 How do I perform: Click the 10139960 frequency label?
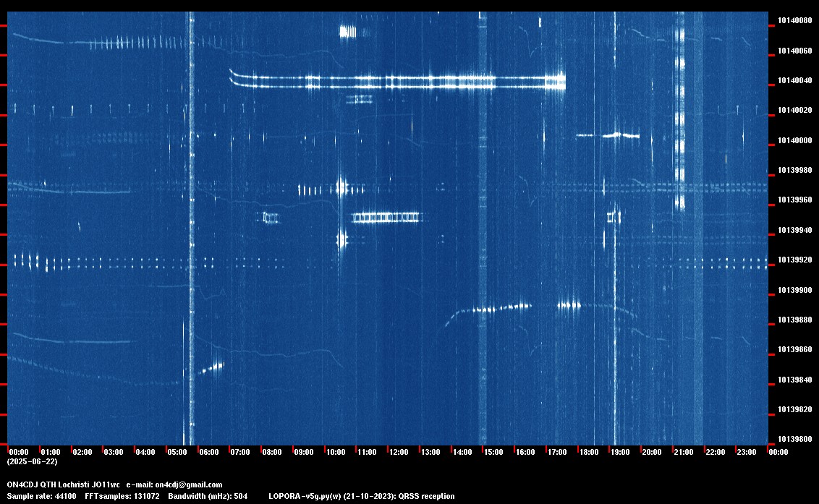(x=795, y=200)
